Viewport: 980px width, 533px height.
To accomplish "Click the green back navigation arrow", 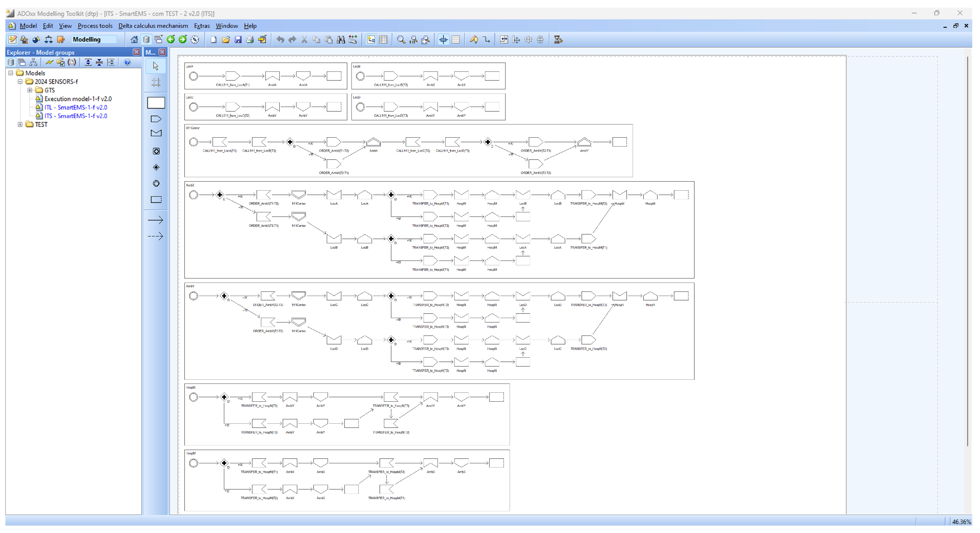I will click(171, 40).
